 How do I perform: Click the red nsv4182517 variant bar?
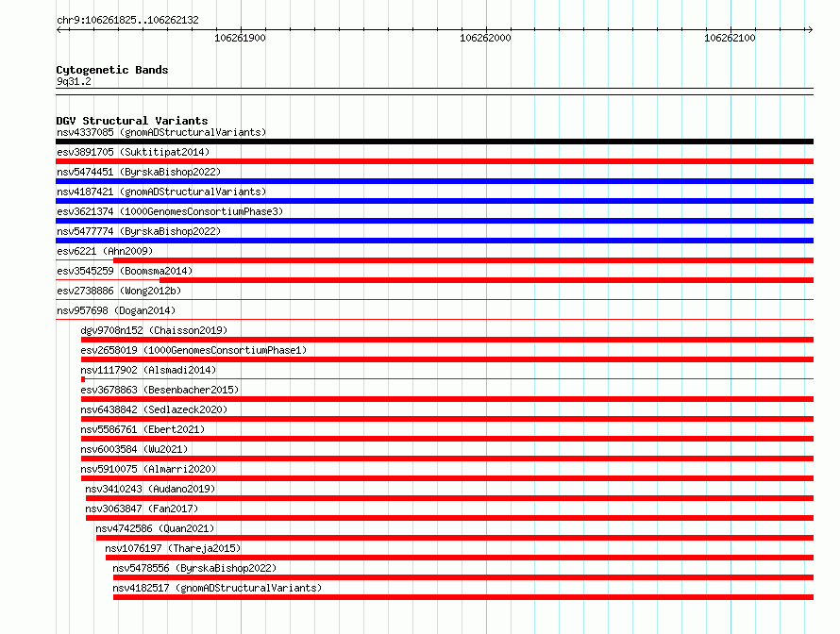(x=463, y=597)
